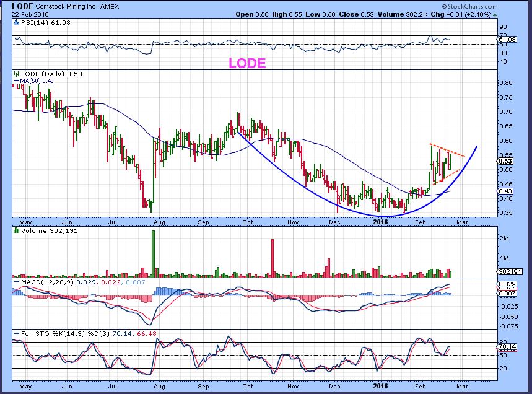Click the May label on bottom axis

[25, 386]
